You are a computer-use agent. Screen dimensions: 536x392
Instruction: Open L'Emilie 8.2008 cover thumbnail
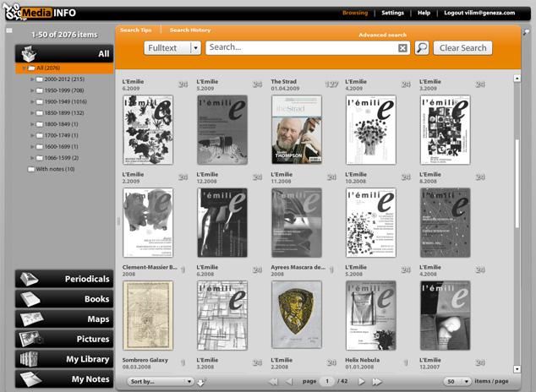[445, 223]
